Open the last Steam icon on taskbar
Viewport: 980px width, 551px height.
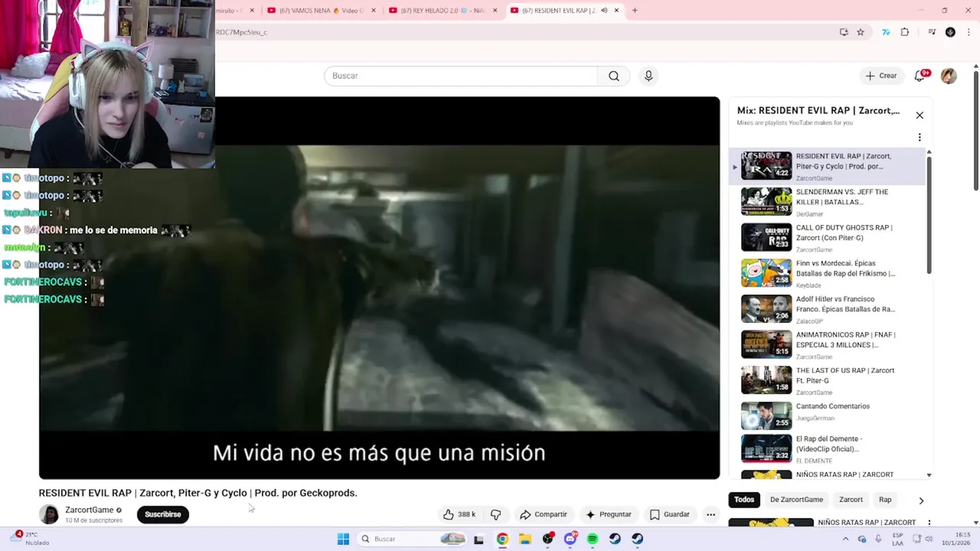[638, 539]
